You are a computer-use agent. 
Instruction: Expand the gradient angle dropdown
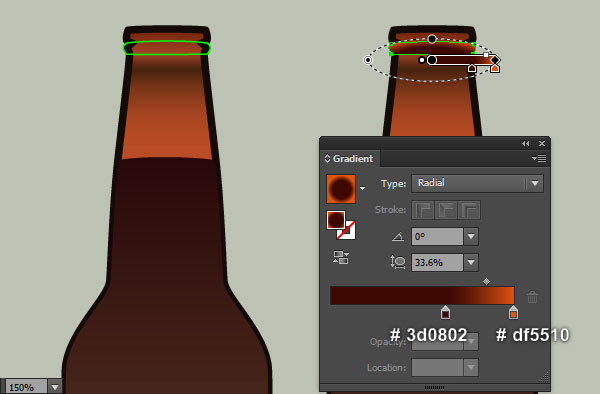tap(471, 236)
